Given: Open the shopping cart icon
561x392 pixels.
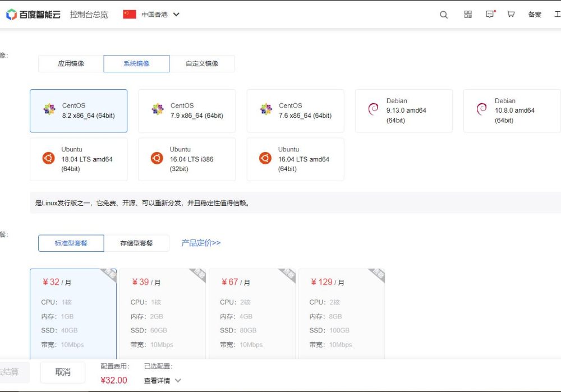Looking at the screenshot, I should [511, 14].
